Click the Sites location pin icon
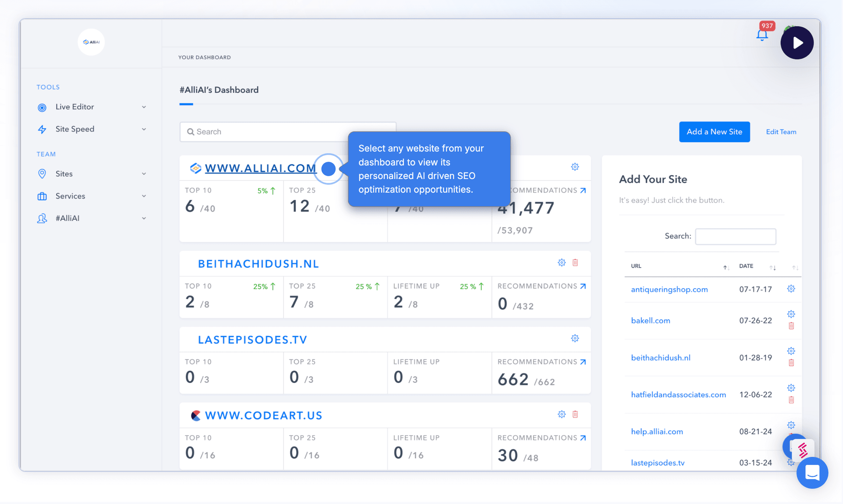The width and height of the screenshot is (843, 504). pos(42,174)
